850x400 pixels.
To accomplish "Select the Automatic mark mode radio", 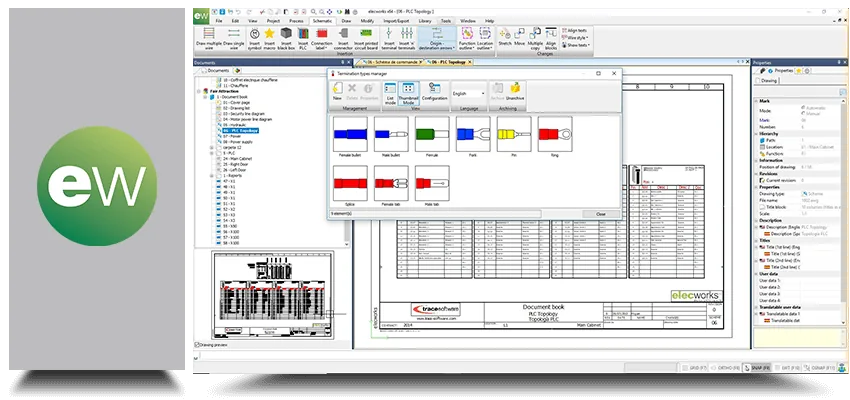I will pyautogui.click(x=802, y=107).
